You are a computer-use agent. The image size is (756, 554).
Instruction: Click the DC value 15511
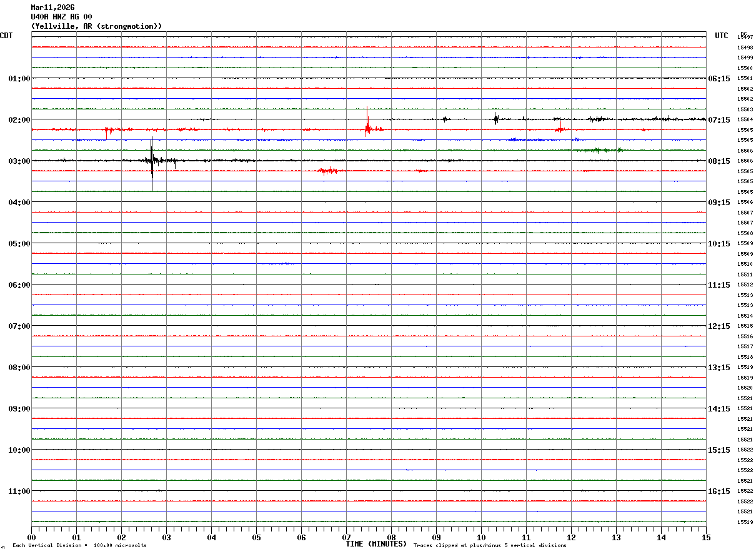745,274
